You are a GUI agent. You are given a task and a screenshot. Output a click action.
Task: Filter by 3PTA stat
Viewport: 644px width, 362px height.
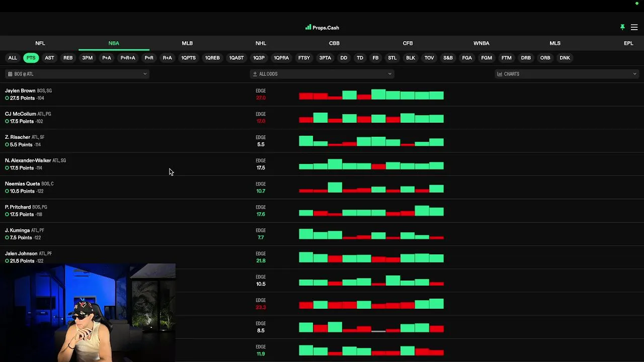(x=325, y=58)
